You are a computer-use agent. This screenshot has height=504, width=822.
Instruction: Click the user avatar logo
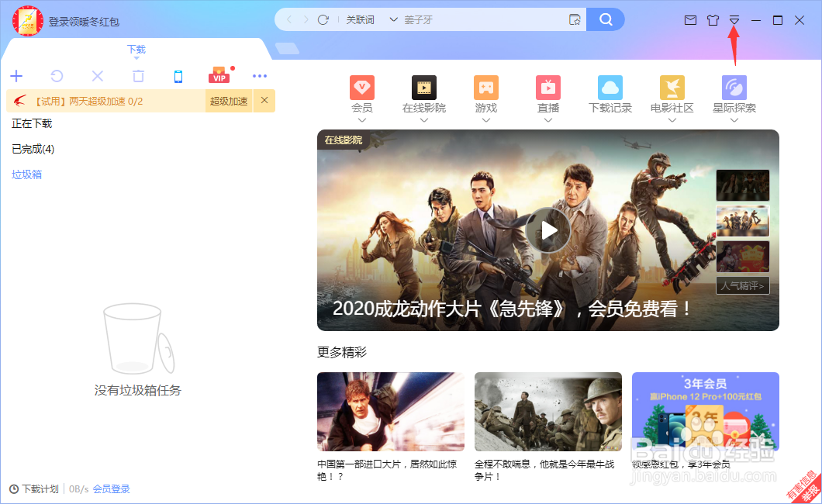tap(28, 21)
